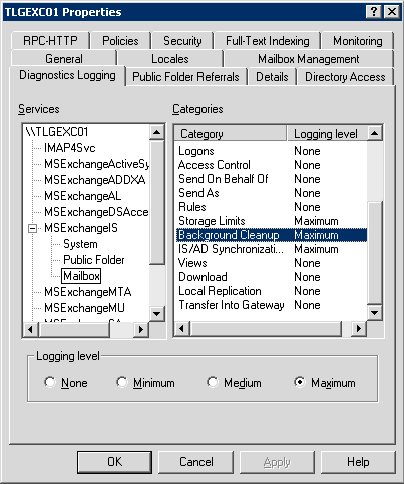This screenshot has width=404, height=484.
Task: Click the Categories vertical scrollbar thumb
Action: 374,252
